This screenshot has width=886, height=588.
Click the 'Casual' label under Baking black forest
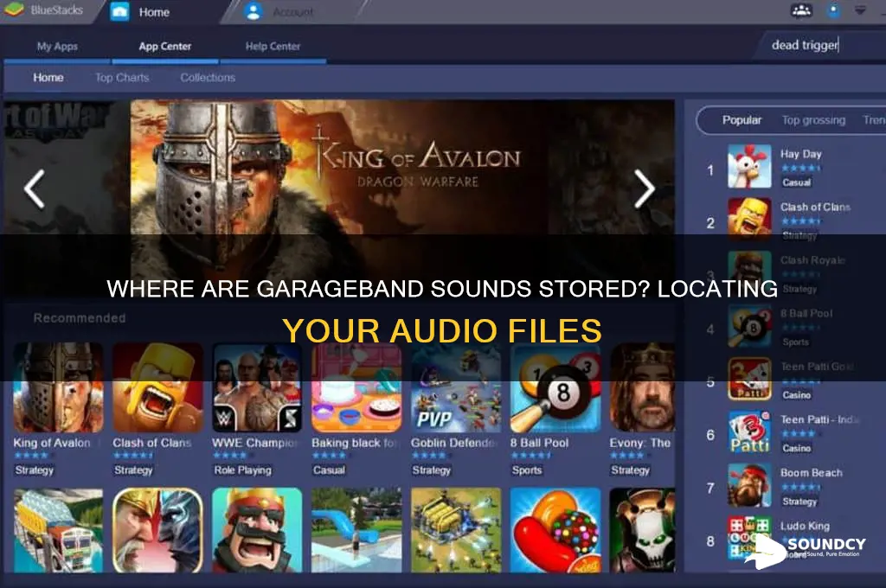click(329, 470)
